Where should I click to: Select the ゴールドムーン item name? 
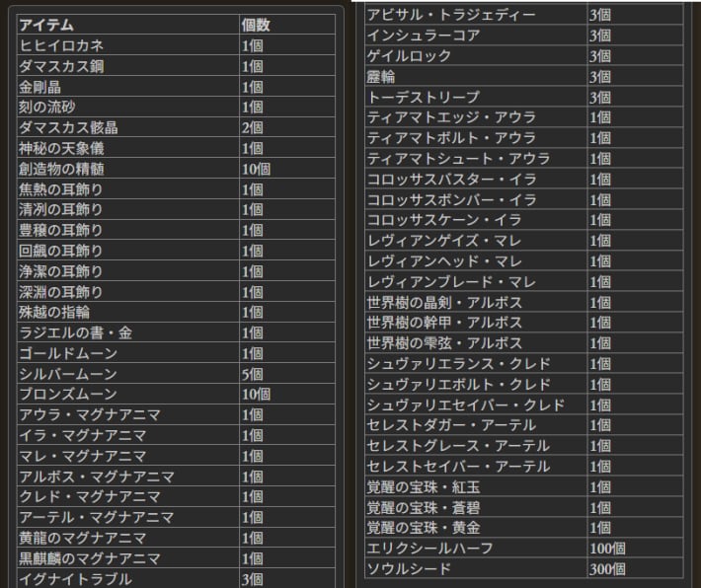[x=68, y=353]
